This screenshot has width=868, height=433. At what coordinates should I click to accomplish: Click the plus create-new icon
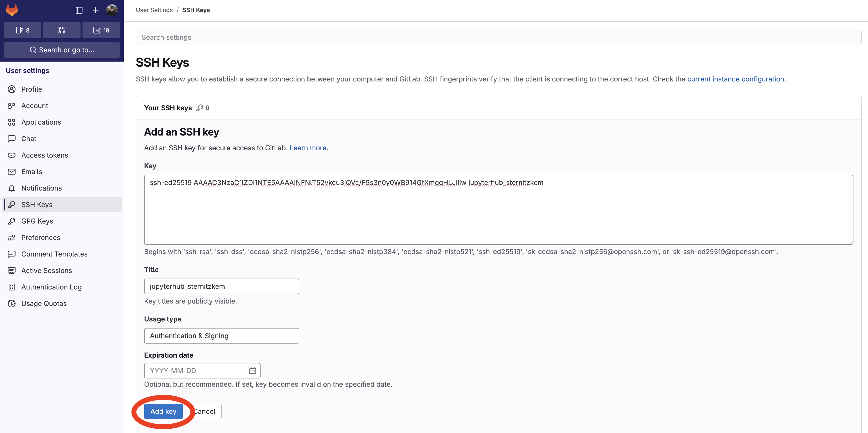point(95,10)
